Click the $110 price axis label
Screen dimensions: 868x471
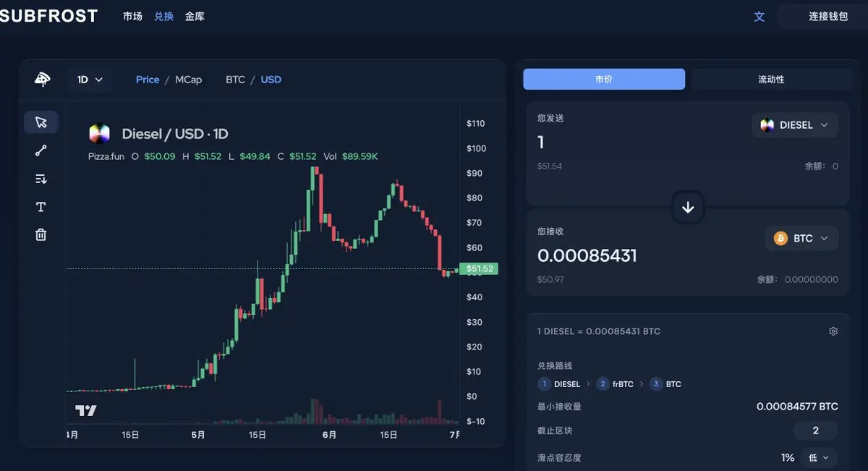[x=475, y=124]
